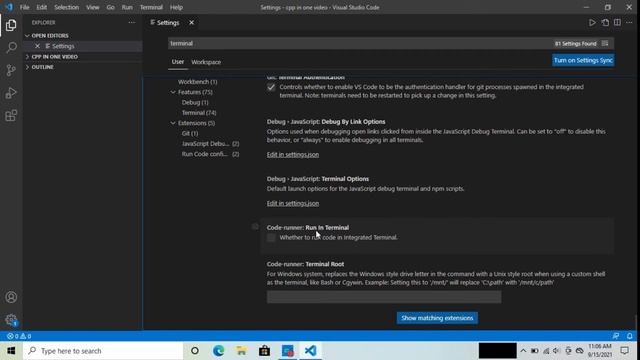
Task: Click the Windows taskbar search box
Action: [x=103, y=351]
